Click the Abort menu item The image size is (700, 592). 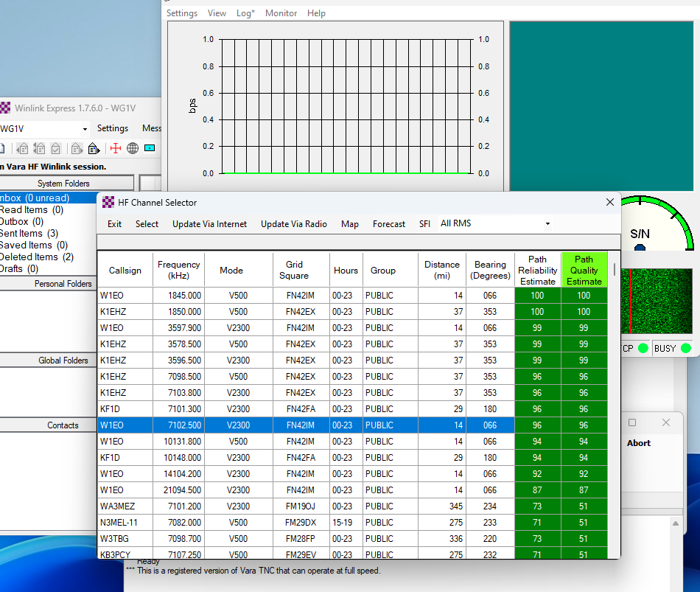pos(638,443)
